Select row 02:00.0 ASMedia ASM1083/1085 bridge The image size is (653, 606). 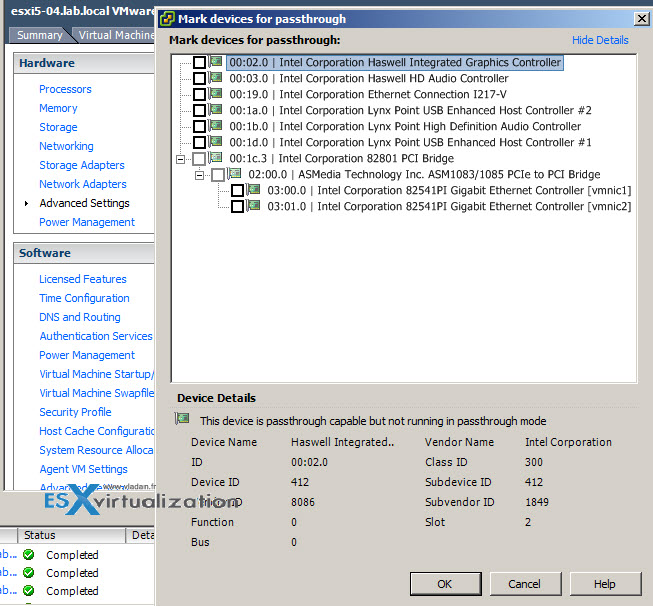point(424,175)
